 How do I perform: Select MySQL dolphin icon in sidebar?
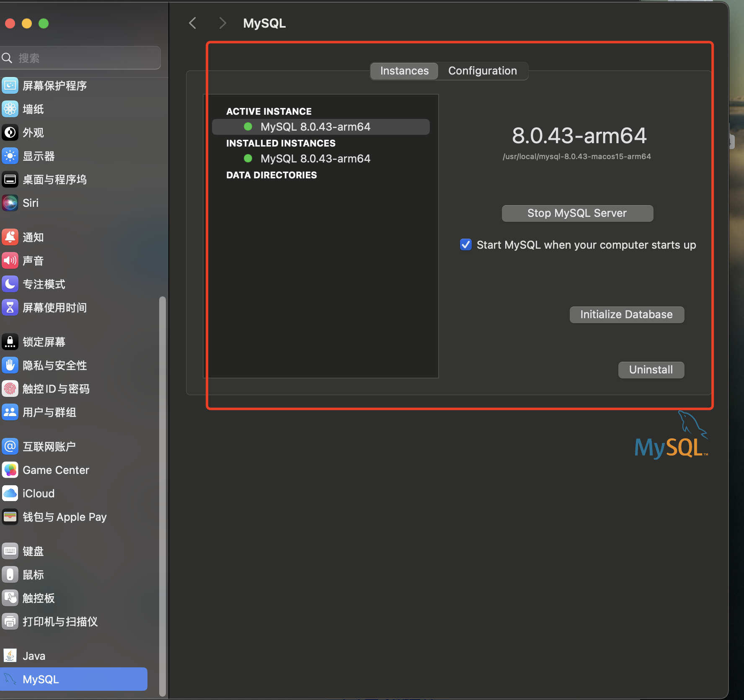(10, 679)
